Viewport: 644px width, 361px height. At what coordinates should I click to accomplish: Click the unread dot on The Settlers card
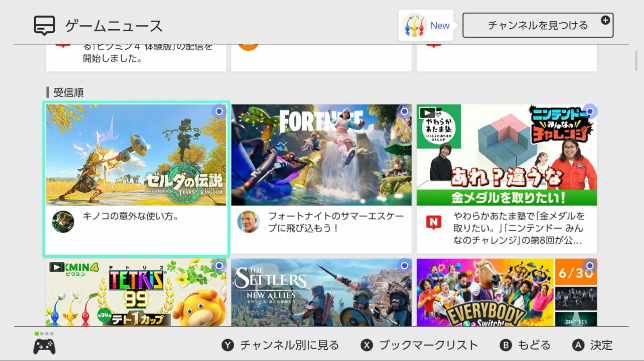404,266
